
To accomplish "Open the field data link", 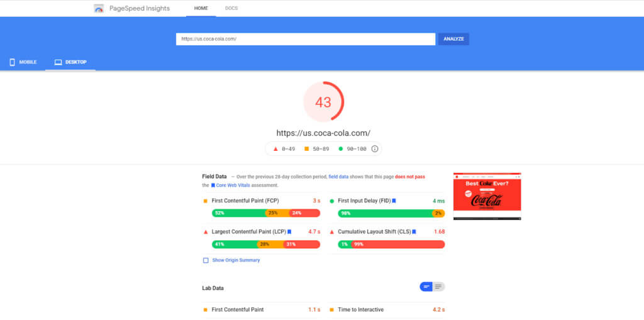I will click(338, 177).
